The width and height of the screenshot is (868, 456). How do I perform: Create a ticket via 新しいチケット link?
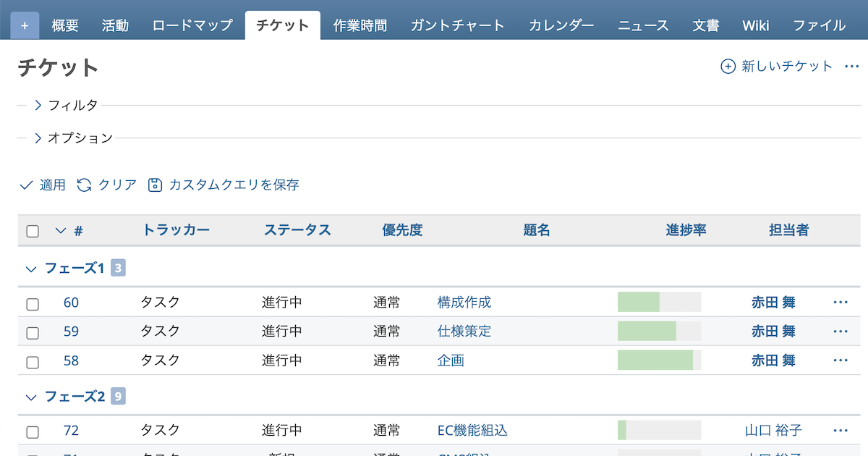coord(787,67)
